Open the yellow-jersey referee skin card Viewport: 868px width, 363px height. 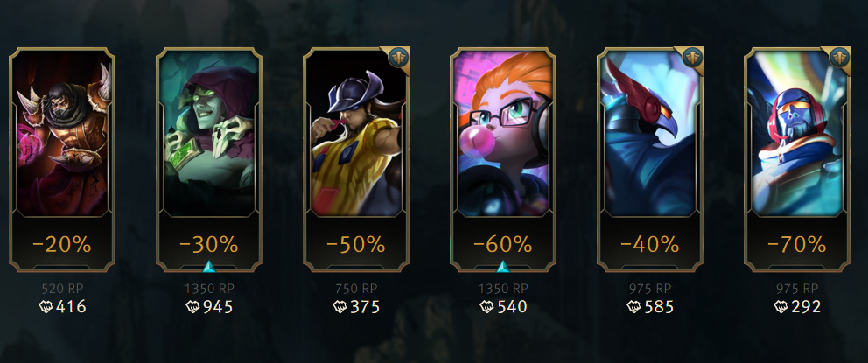click(x=356, y=159)
